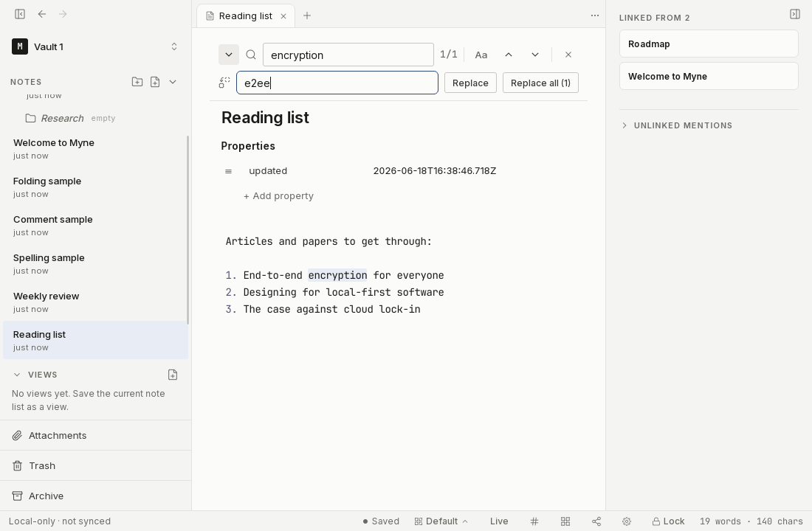Click the line 'The case against cloud lock-in'
Image resolution: width=812 pixels, height=531 pixels.
tap(332, 310)
